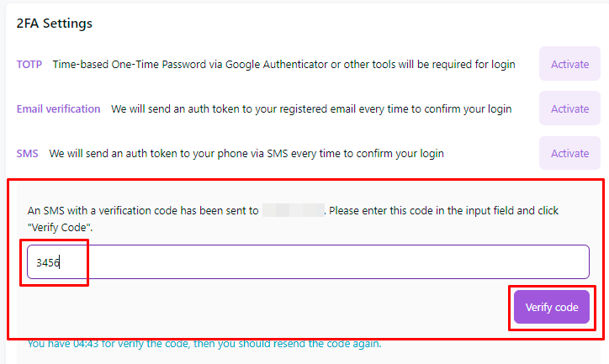This screenshot has width=609, height=364.
Task: Click the purple TOTP label
Action: (31, 64)
